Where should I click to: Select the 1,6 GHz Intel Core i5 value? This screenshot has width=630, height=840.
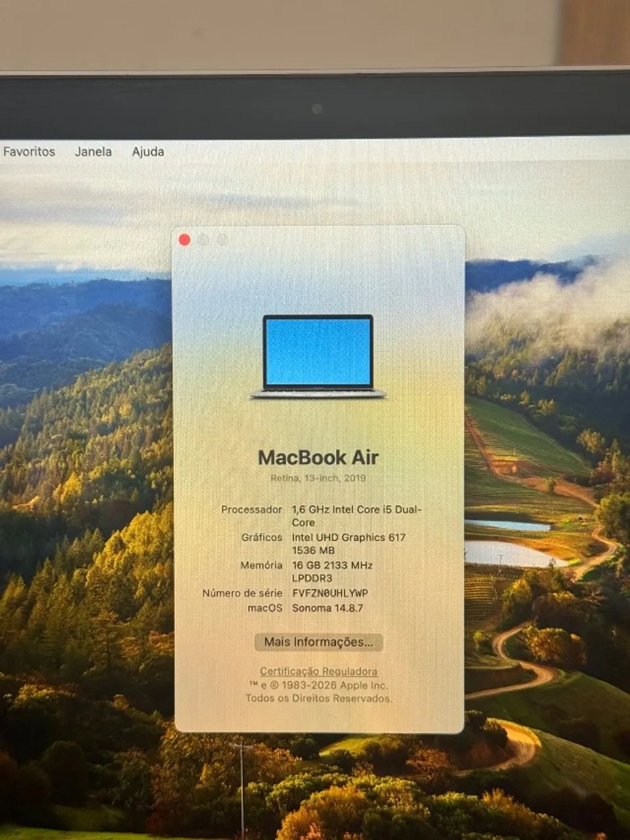point(357,516)
